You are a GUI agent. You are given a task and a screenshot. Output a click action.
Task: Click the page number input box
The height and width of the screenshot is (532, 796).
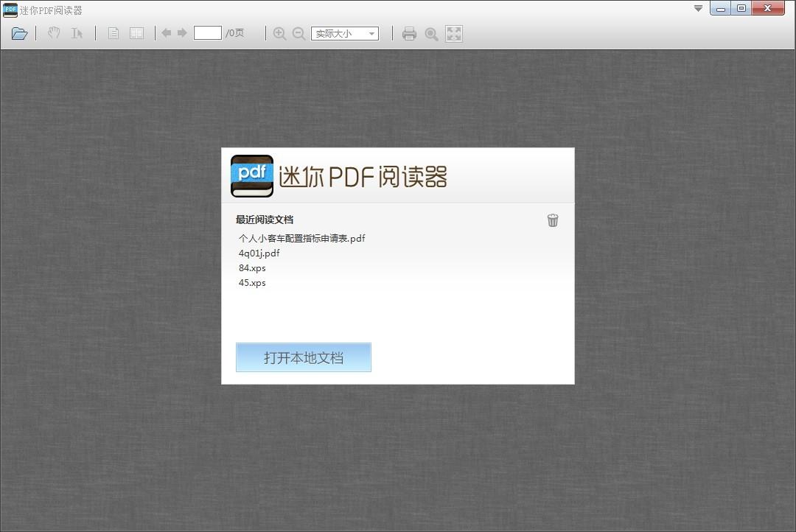point(208,33)
